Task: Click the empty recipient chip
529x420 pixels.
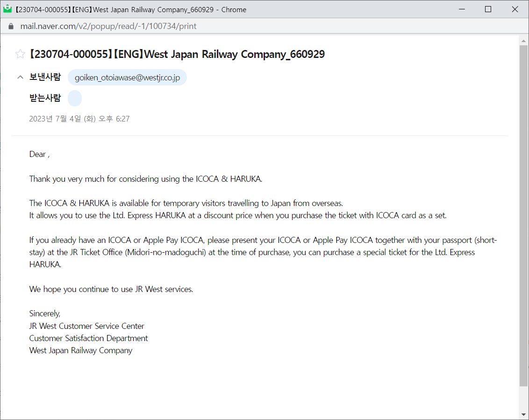Action: [75, 98]
